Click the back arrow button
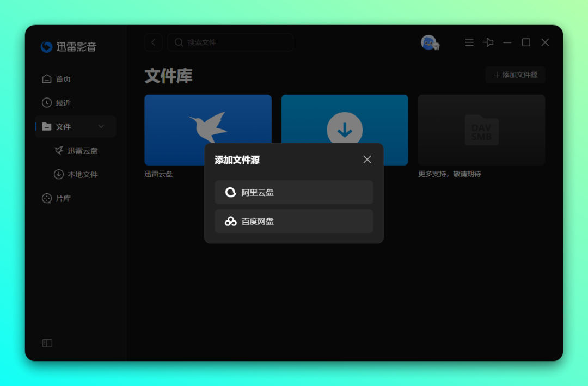Screen dimensions: 588x386 pyautogui.click(x=154, y=42)
